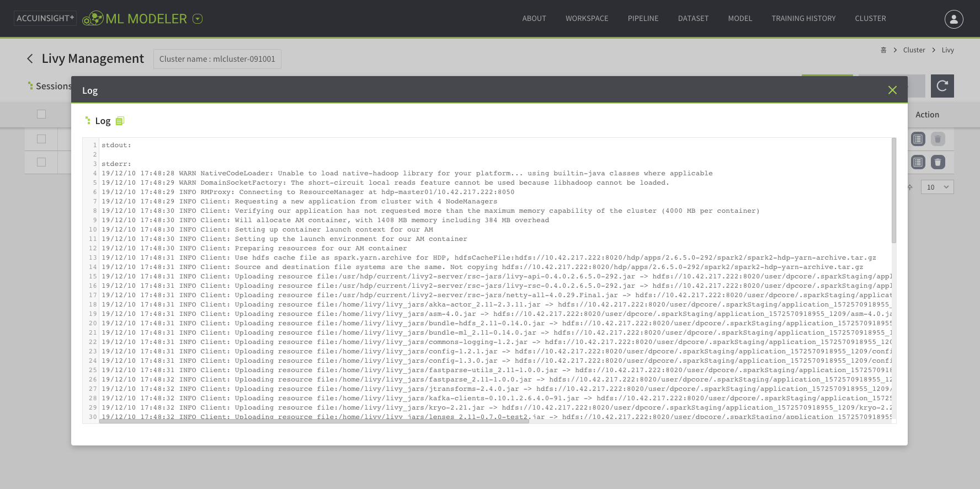
Task: View log icon in second session row
Action: point(918,162)
